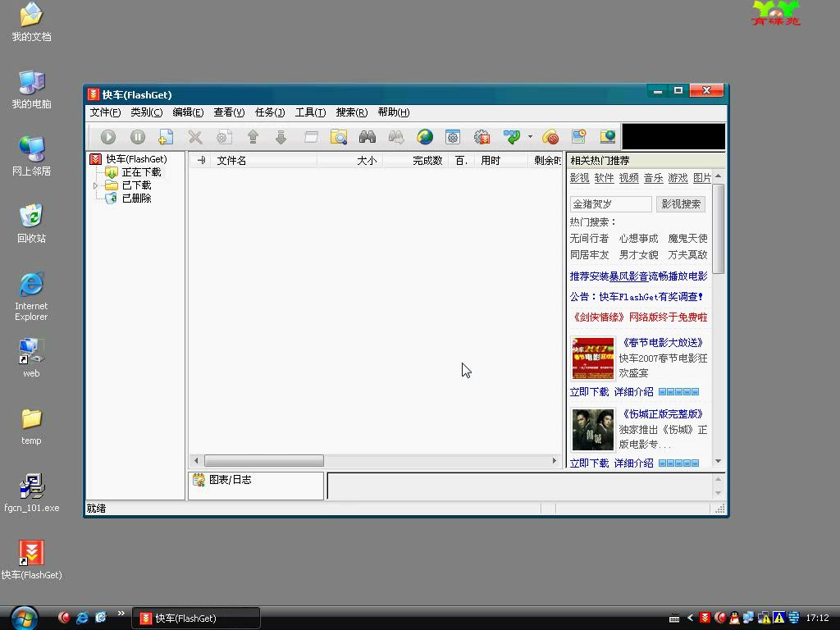Launch Internet Explorer from quick launch bar
The image size is (840, 630).
point(82,618)
